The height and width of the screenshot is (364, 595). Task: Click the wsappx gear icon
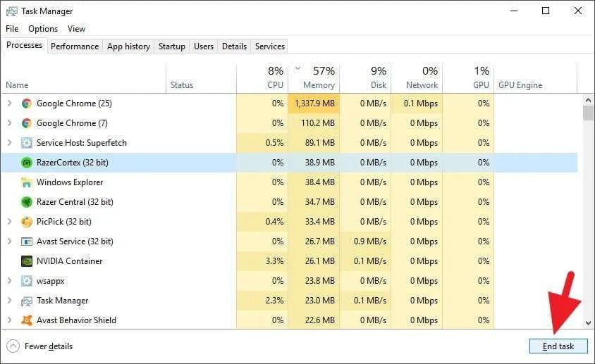pos(27,281)
